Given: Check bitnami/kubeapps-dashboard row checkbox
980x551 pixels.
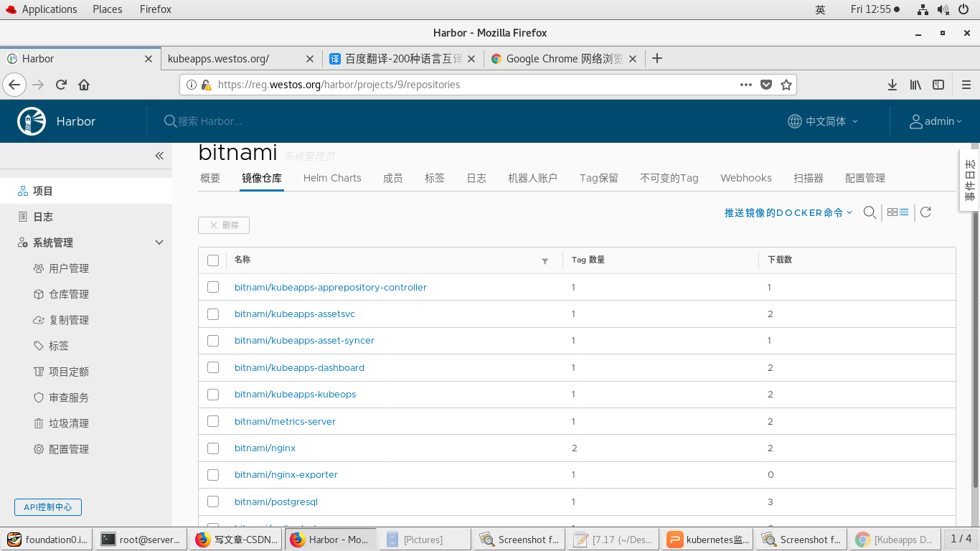Looking at the screenshot, I should (x=213, y=367).
